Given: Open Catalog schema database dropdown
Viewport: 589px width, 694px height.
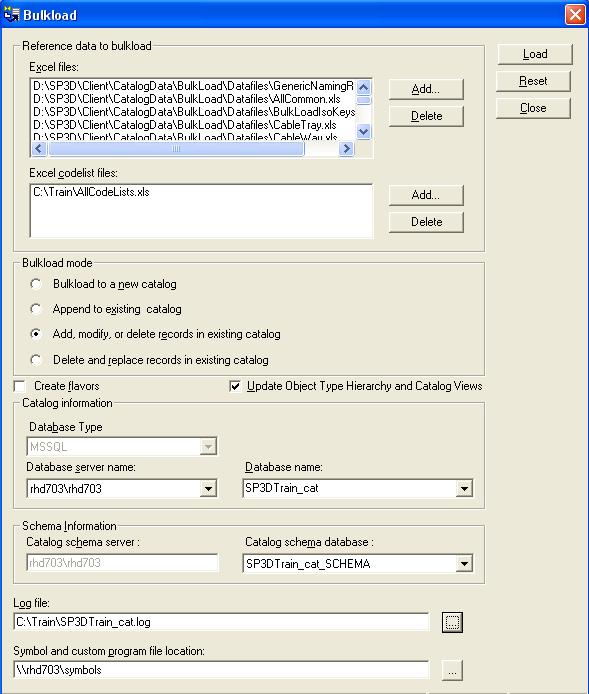Looking at the screenshot, I should coord(464,564).
